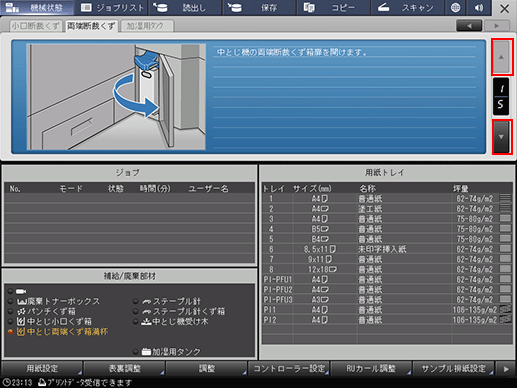Open コントローラー設定 controller settings
517x388 pixels.
click(289, 369)
